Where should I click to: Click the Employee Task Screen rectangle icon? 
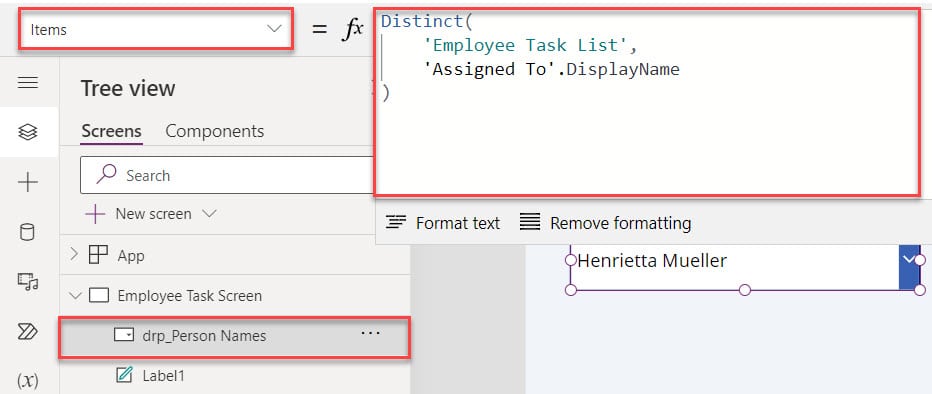(x=99, y=295)
